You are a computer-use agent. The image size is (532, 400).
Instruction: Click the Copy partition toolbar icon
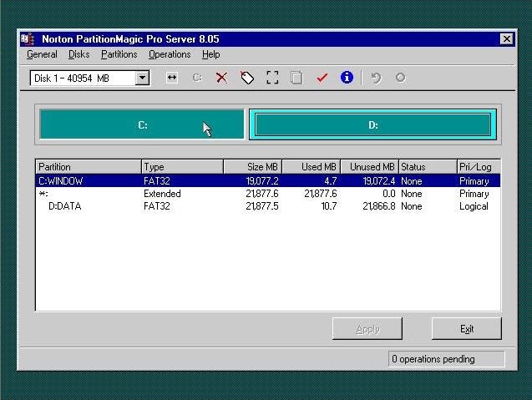[x=296, y=78]
